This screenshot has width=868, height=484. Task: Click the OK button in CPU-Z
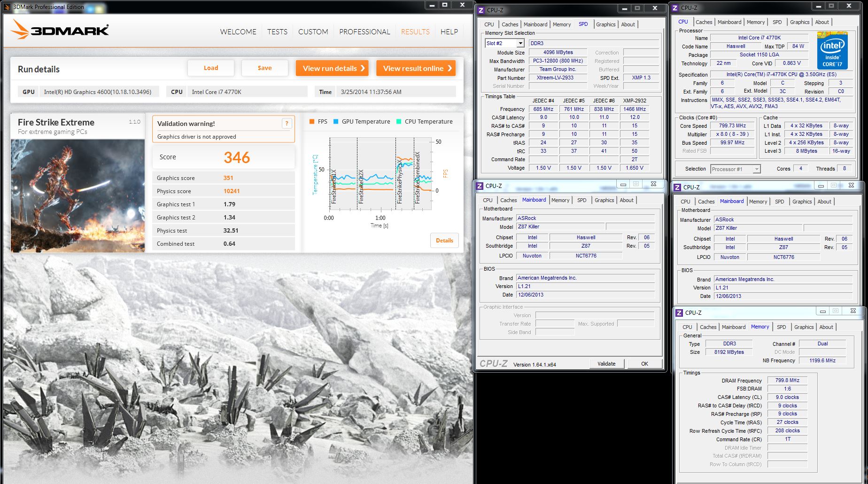coord(644,364)
